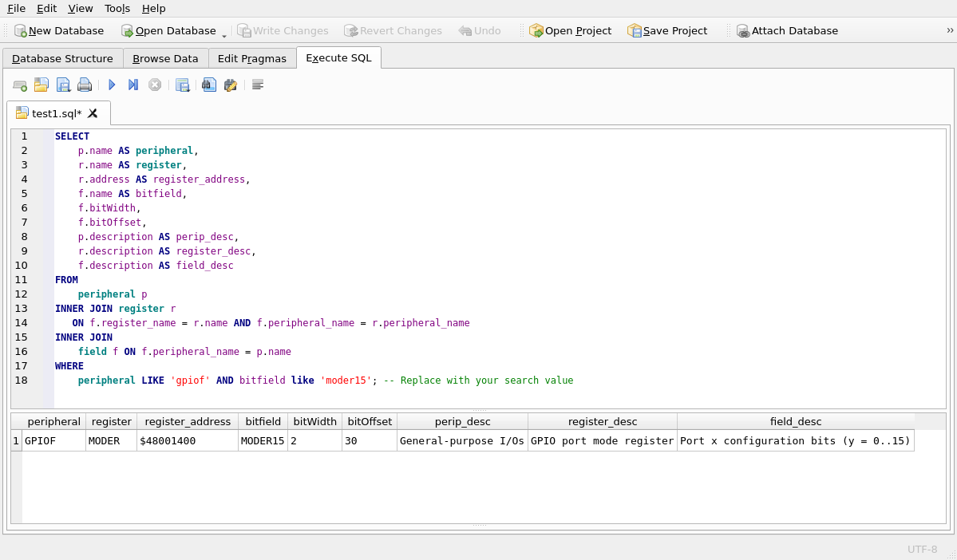
Task: Execute the current SQL line
Action: 132,85
